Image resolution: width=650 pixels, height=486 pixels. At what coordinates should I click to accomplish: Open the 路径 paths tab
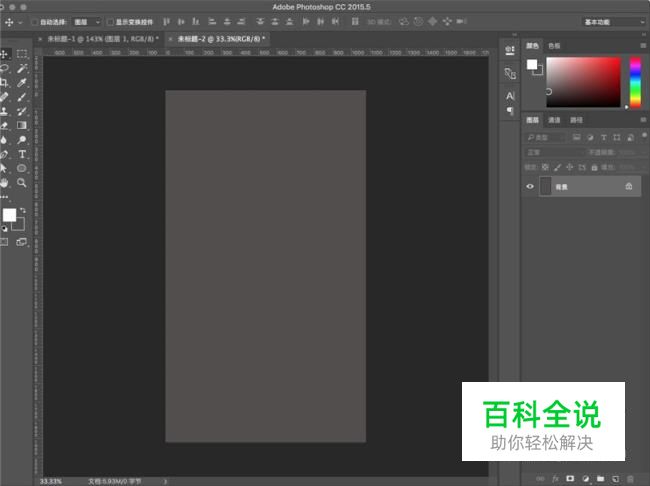click(576, 120)
